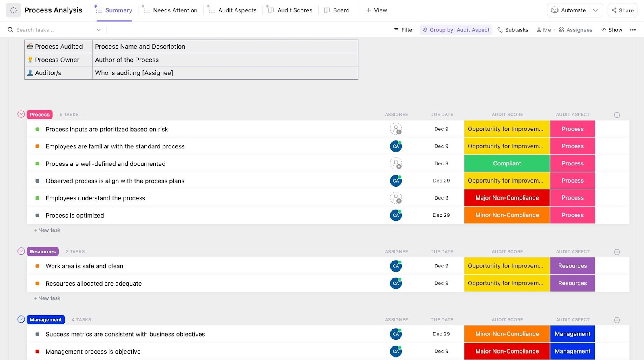Click the CA avatar on 'Work area is safe and clean'
This screenshot has height=360, width=644.
(x=396, y=266)
